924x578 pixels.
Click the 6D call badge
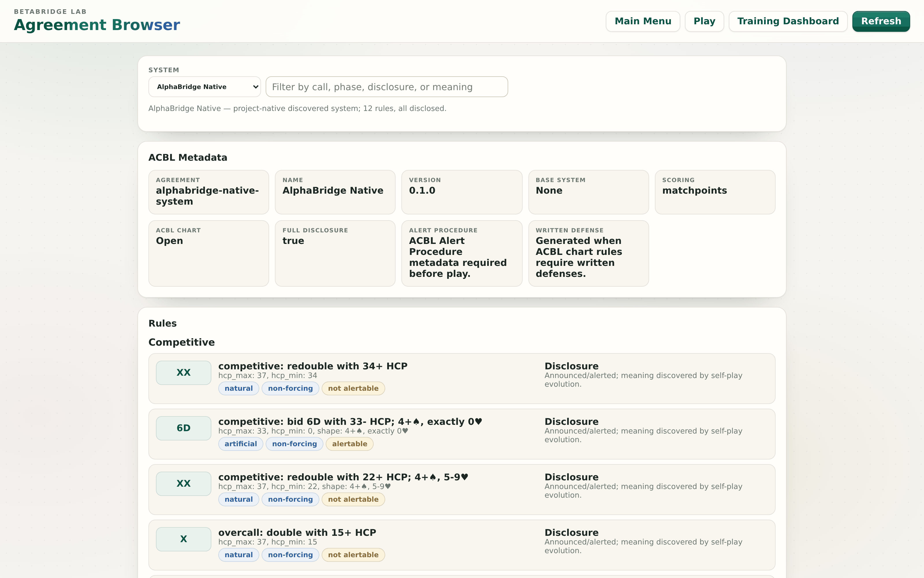(183, 428)
